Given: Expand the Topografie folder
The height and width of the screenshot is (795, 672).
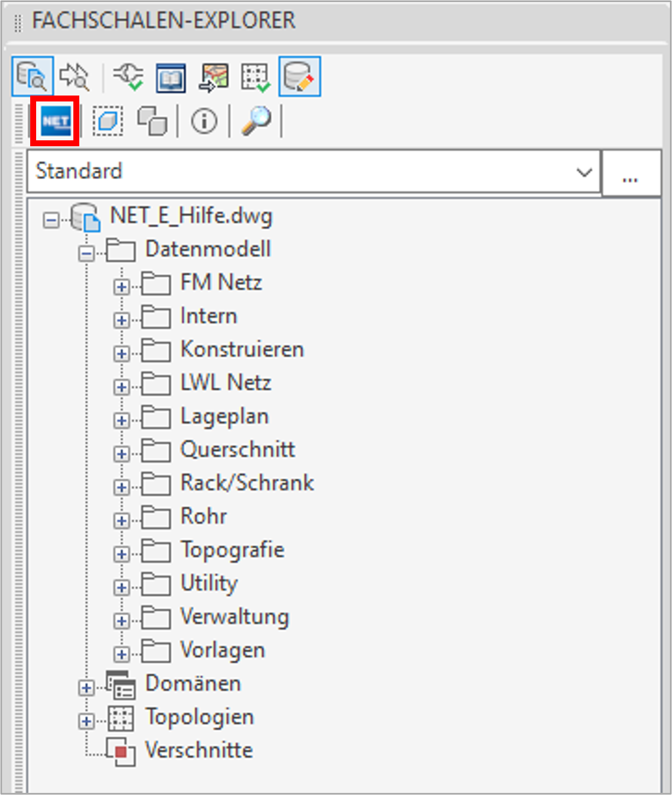Looking at the screenshot, I should tap(122, 554).
